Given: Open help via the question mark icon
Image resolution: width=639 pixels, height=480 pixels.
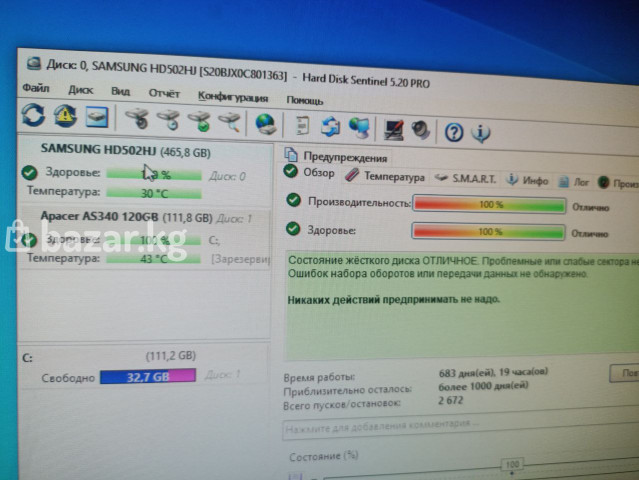Looking at the screenshot, I should tap(454, 132).
